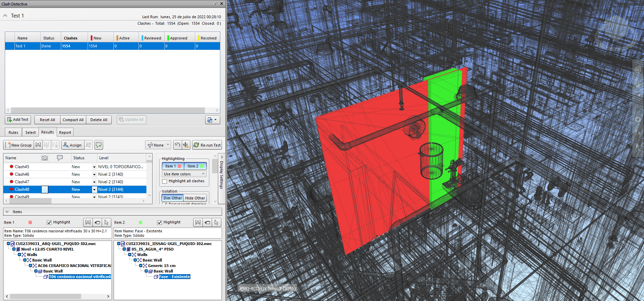Click the Add Comment speech bubble icon

click(x=99, y=145)
